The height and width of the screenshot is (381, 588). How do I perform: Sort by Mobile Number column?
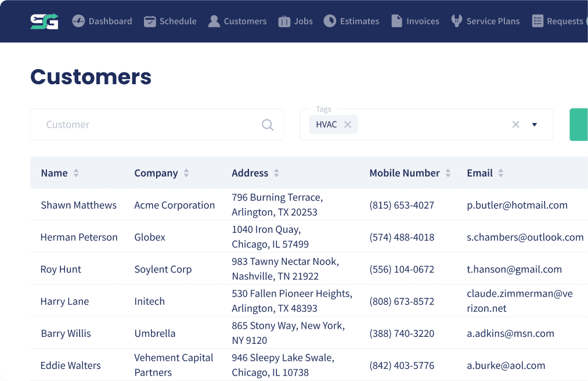tap(448, 173)
